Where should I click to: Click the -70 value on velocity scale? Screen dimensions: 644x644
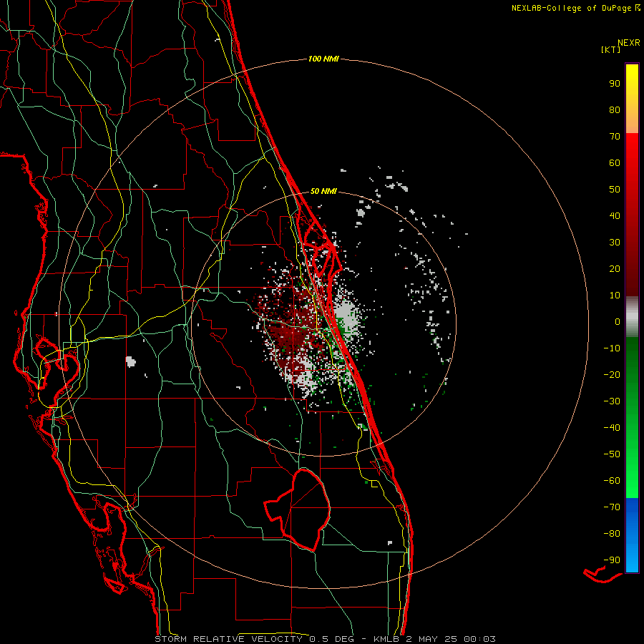[x=612, y=507]
